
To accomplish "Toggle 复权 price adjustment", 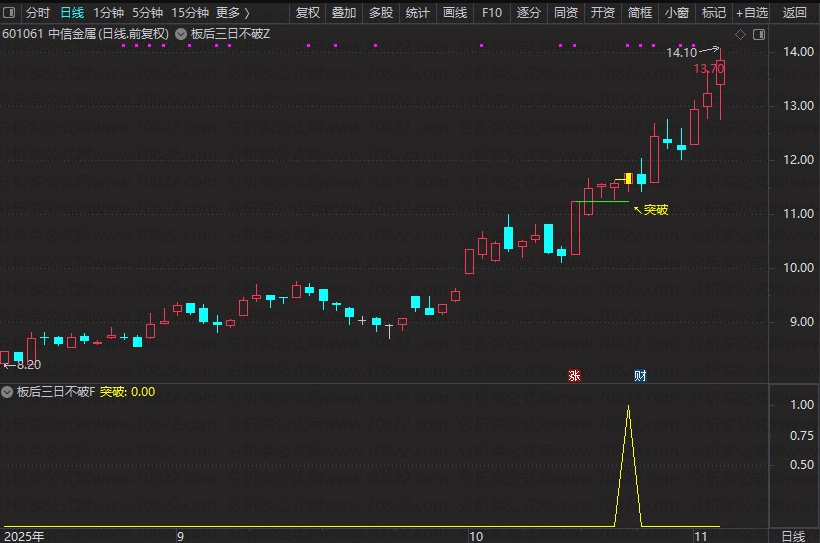I will tap(308, 13).
